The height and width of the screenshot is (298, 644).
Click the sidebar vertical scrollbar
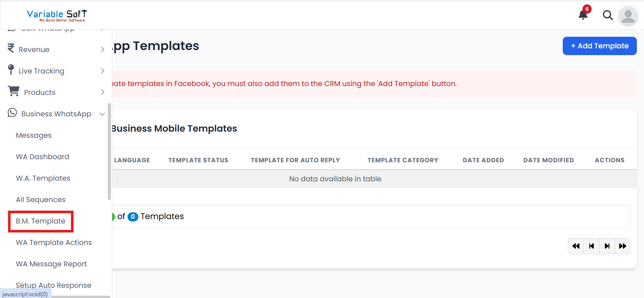coord(109,151)
